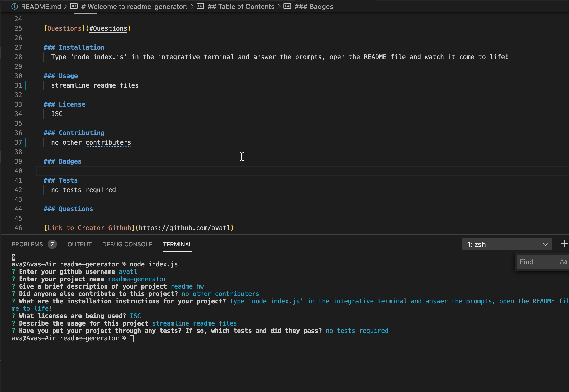Click symbol icon before Table of Contents breadcrumb
The width and height of the screenshot is (569, 392).
(200, 6)
